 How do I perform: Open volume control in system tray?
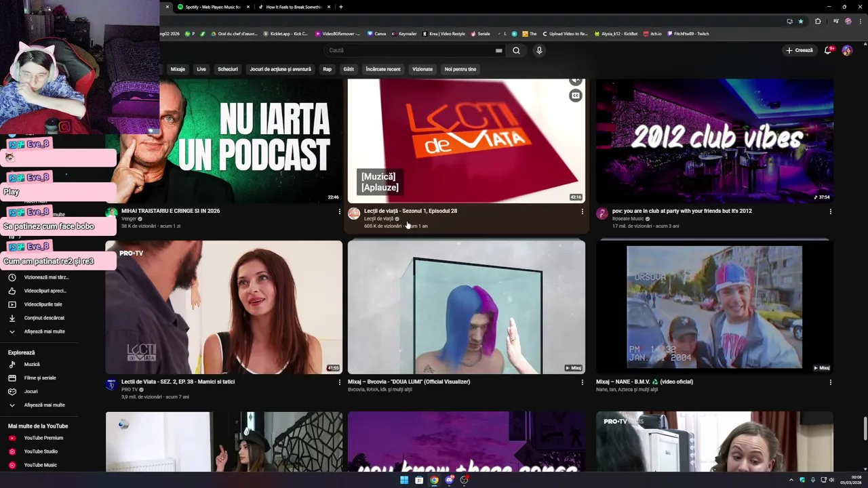click(831, 480)
